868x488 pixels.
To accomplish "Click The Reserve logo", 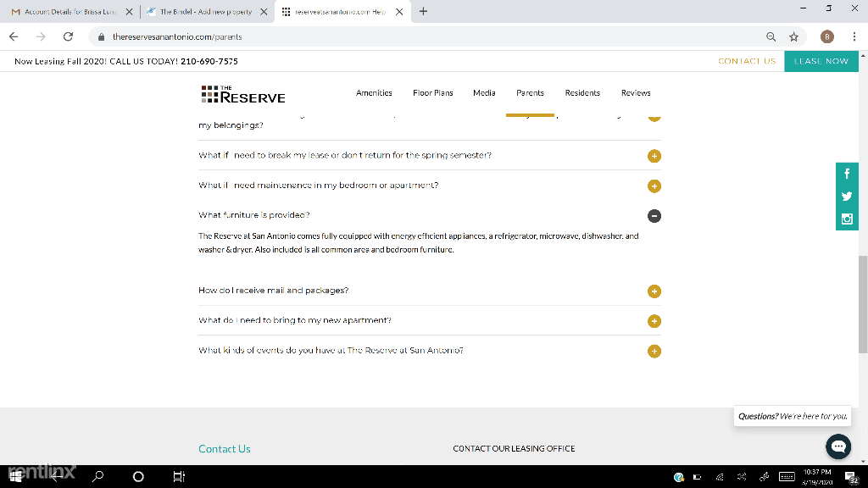I will tap(243, 95).
